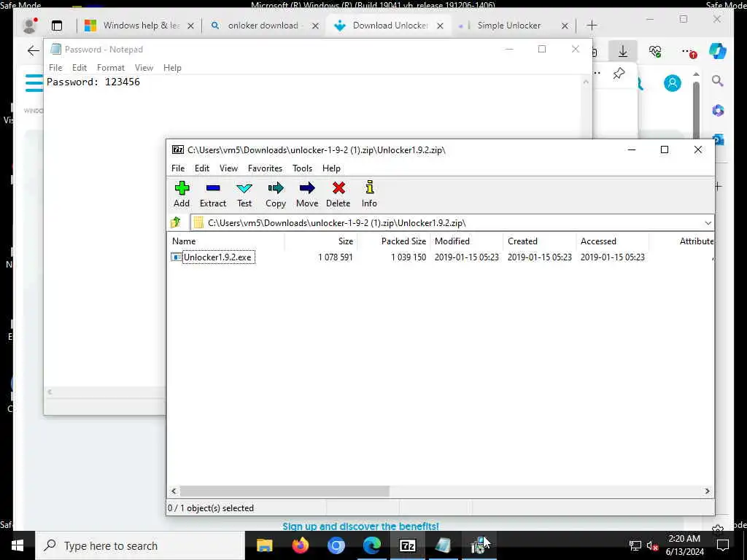Viewport: 747px width, 560px height.
Task: Open Notepad File menu
Action: pos(55,68)
